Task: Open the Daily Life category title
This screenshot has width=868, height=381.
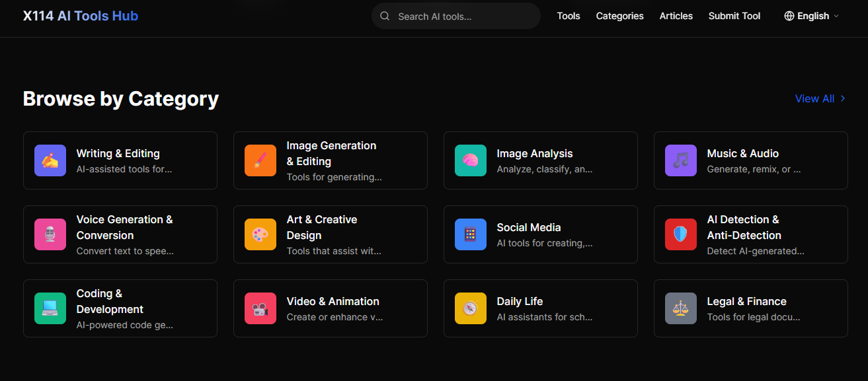Action: (520, 301)
